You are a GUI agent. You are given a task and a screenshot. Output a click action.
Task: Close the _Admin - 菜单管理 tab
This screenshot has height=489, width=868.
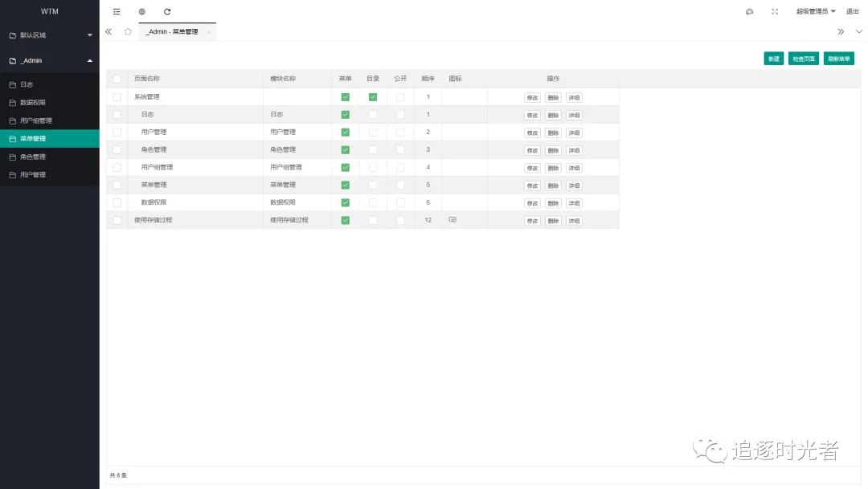209,32
